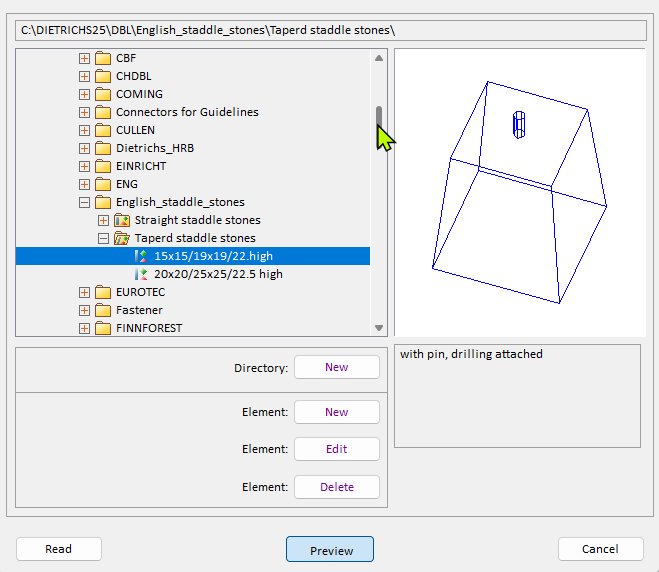Click the Straight staddle stones folder icon
Screen dimensions: 659x572
[122, 220]
